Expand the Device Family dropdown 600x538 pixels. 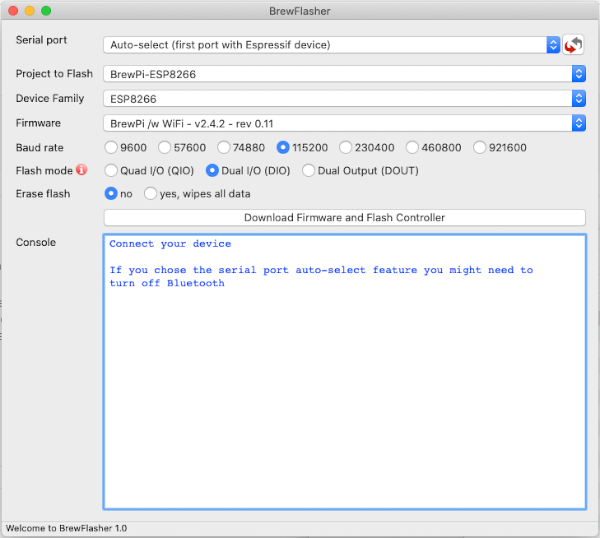[x=344, y=99]
